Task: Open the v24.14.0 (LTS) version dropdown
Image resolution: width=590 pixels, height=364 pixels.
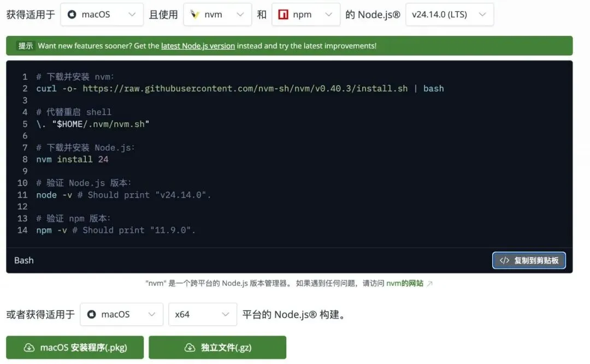Action: click(449, 14)
